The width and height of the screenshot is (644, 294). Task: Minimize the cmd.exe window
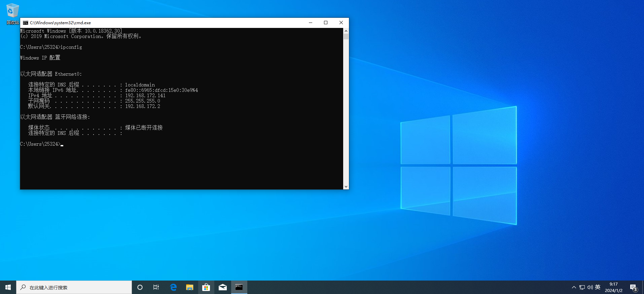[311, 23]
